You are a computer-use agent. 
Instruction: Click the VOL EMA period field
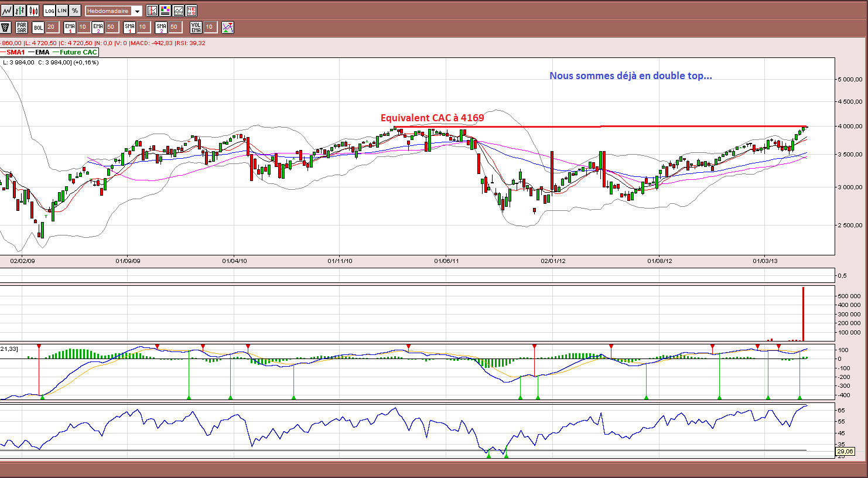(x=210, y=27)
